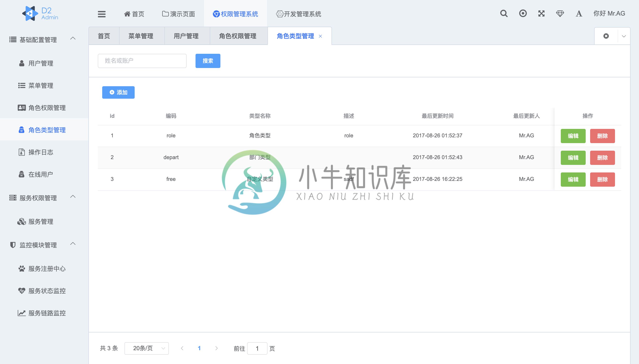
Task: Click the icon beside 角色类型管理 in sidebar
Action: point(22,130)
